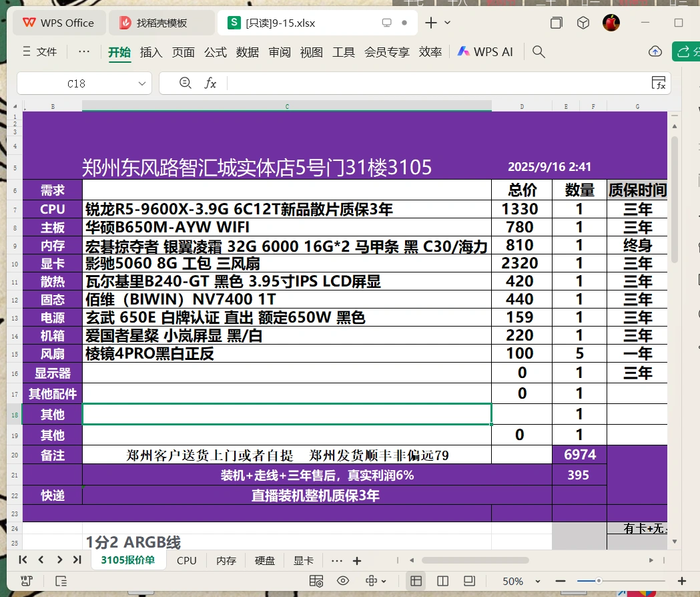The image size is (700, 597).
Task: Open the 页面 ribbon tab
Action: pos(184,52)
